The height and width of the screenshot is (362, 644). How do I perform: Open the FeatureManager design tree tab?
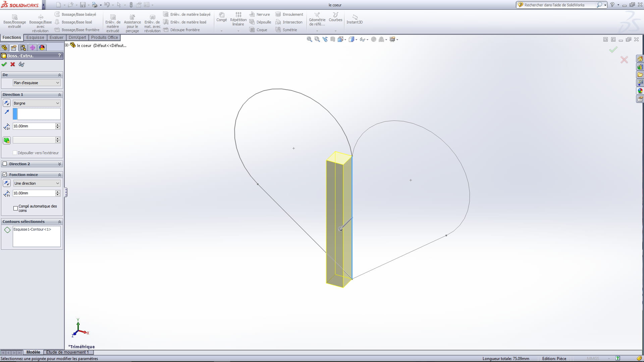pos(4,48)
